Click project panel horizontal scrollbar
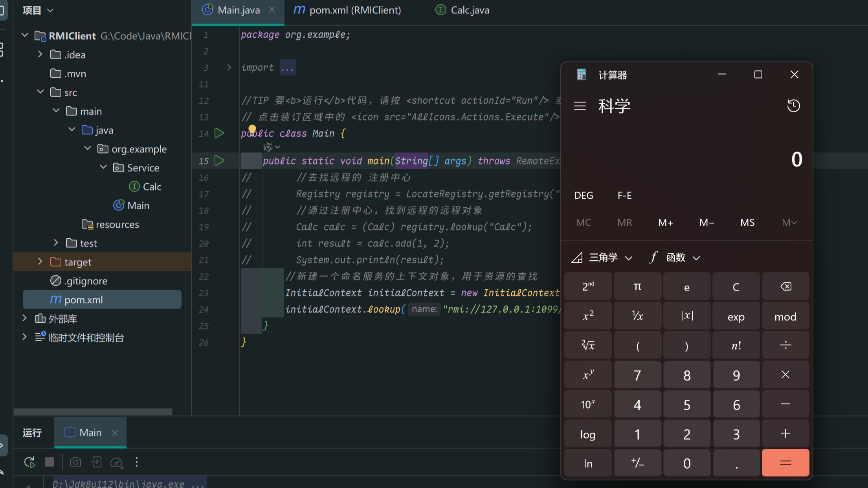The image size is (868, 488). tap(93, 411)
